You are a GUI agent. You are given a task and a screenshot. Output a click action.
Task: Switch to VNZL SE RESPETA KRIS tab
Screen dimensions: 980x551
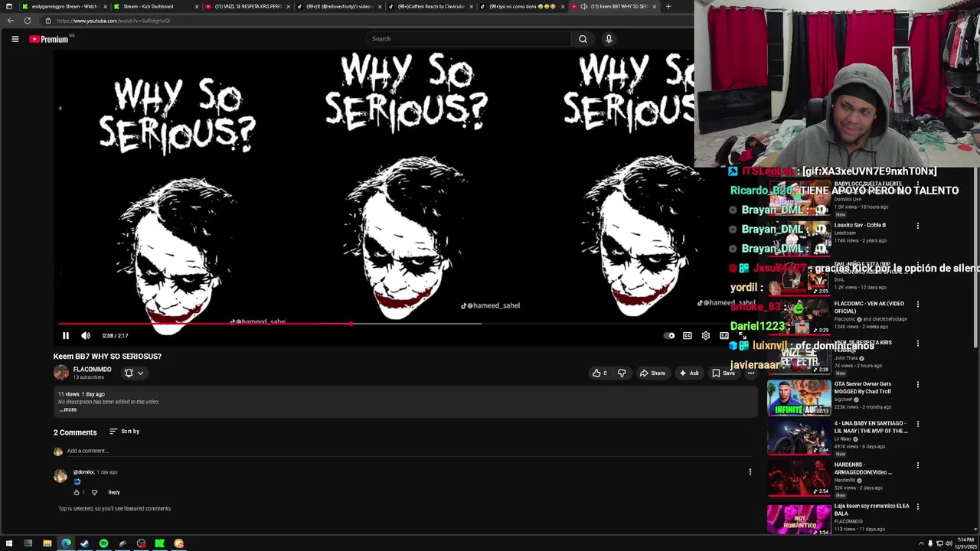(x=247, y=6)
